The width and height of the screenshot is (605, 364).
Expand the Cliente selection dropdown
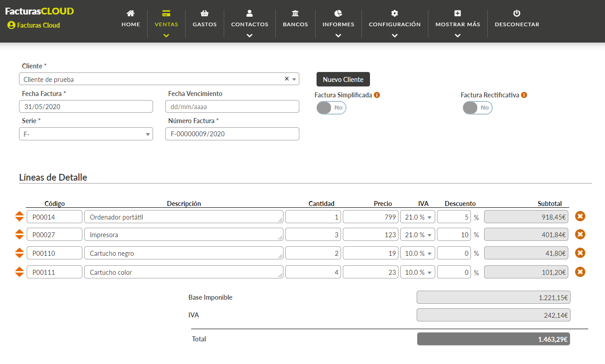tap(294, 79)
